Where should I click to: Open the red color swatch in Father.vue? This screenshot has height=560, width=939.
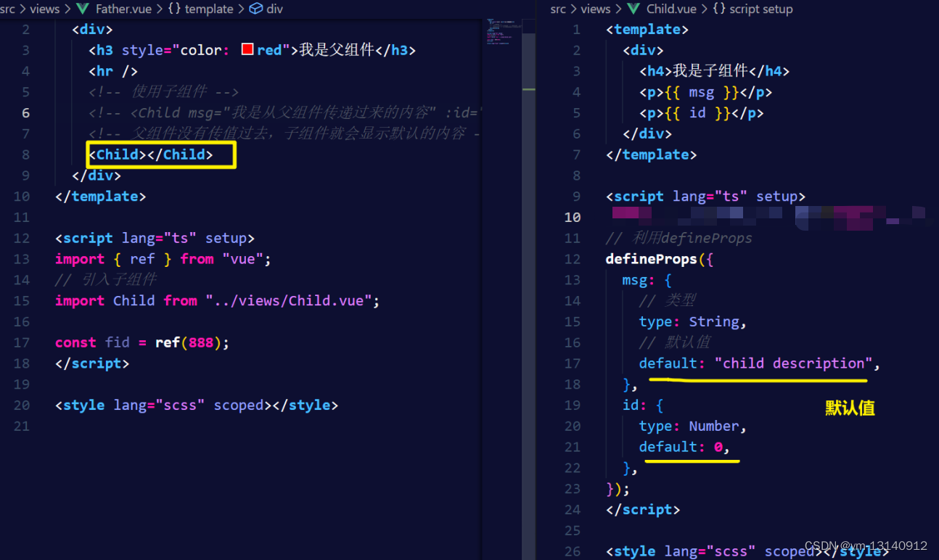[247, 49]
